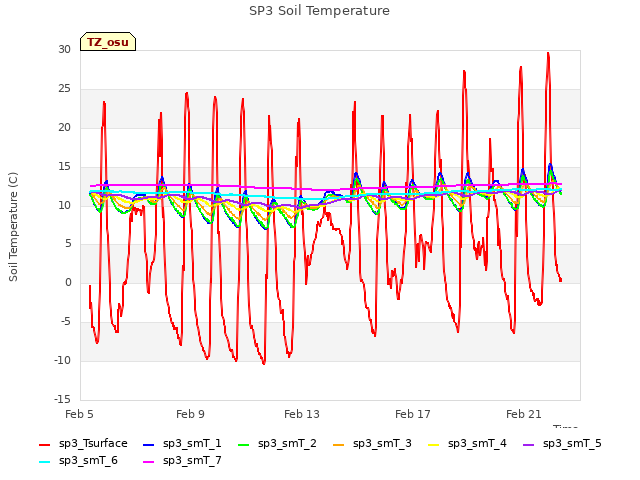Toggle the sp3_smT_1 legend entry
The height and width of the screenshot is (480, 640).
click(x=182, y=444)
